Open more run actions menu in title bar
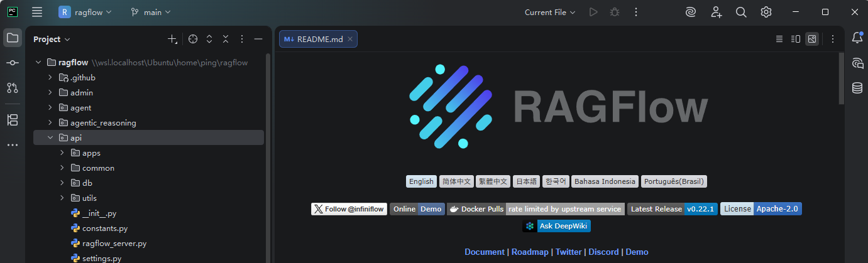 click(636, 12)
